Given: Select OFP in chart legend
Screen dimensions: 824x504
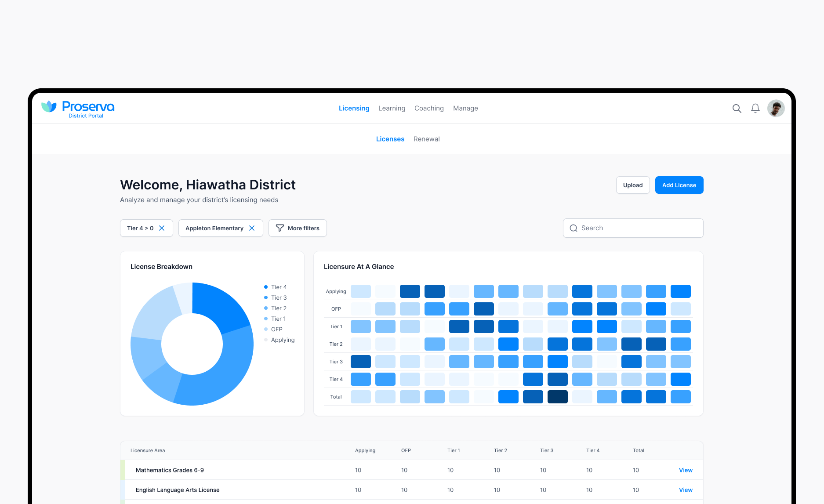Looking at the screenshot, I should (273, 329).
